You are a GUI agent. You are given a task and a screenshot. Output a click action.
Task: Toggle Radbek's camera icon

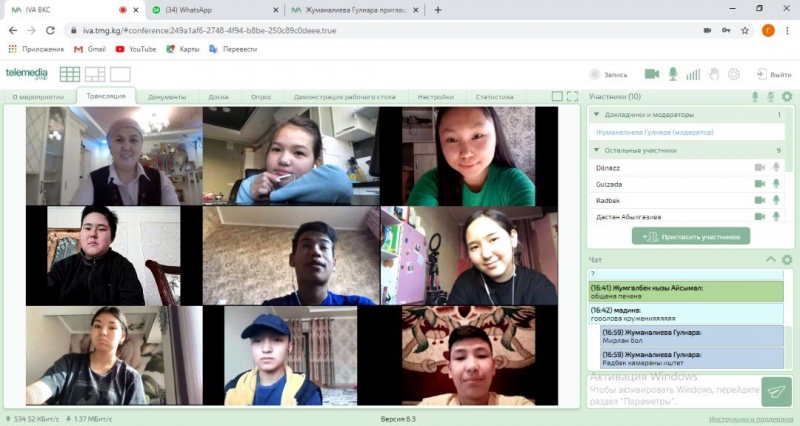[760, 200]
